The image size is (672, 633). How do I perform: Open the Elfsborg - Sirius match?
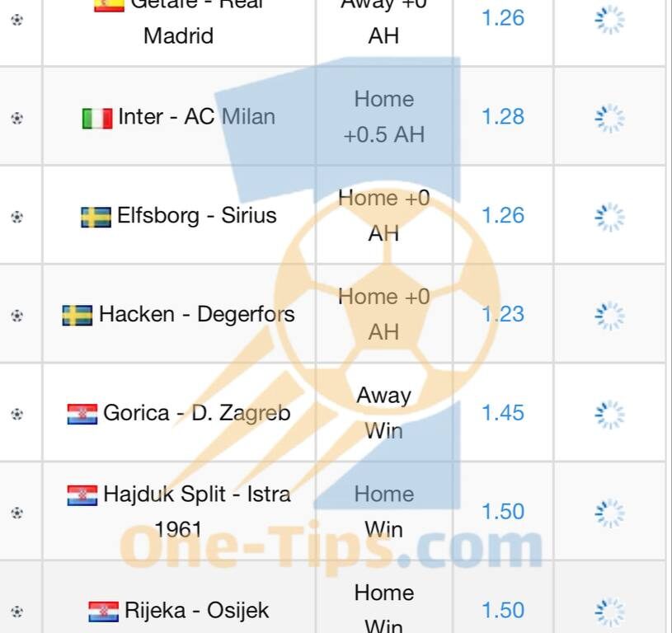(x=197, y=215)
